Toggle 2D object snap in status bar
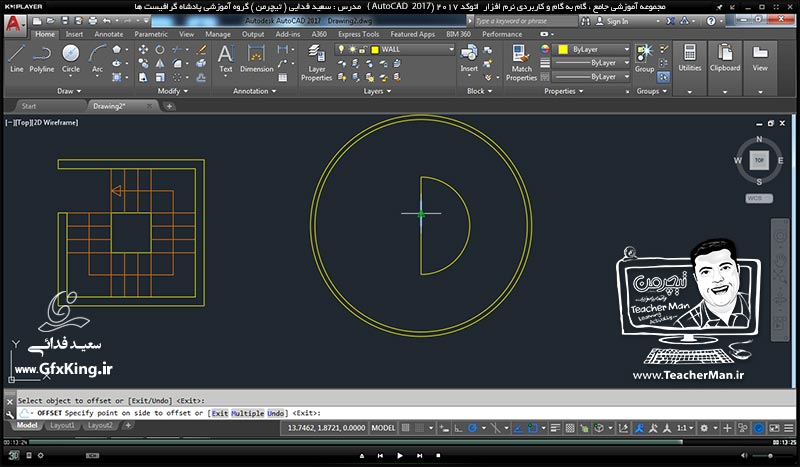Viewport: 800px width, 467px height. pyautogui.click(x=532, y=428)
